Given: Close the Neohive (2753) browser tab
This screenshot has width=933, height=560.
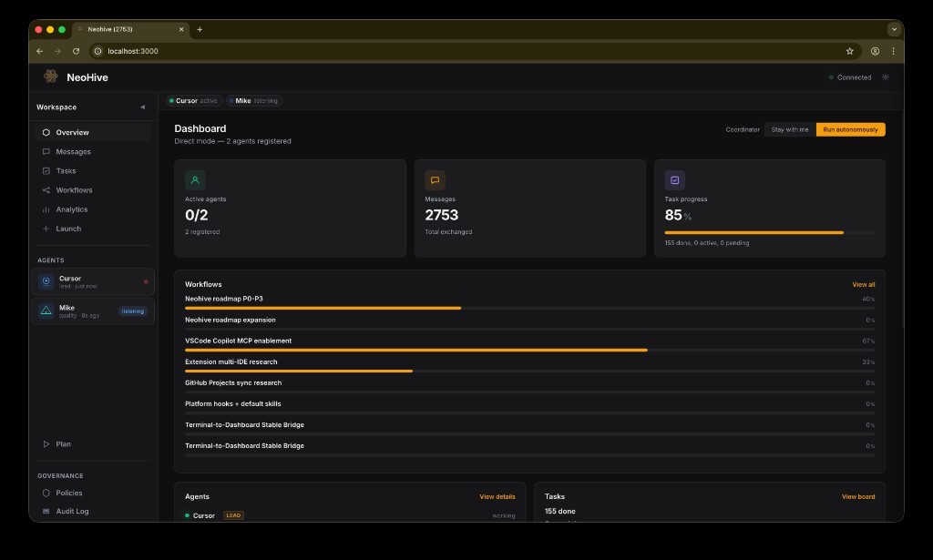Looking at the screenshot, I should pos(181,29).
